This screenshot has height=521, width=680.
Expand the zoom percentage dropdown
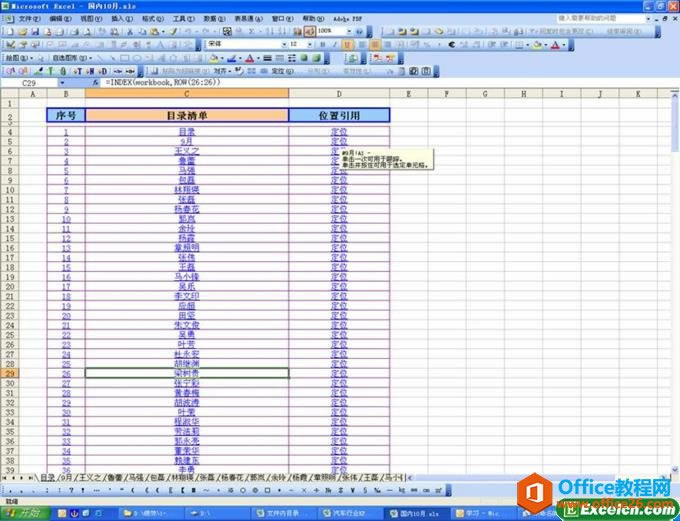[349, 32]
